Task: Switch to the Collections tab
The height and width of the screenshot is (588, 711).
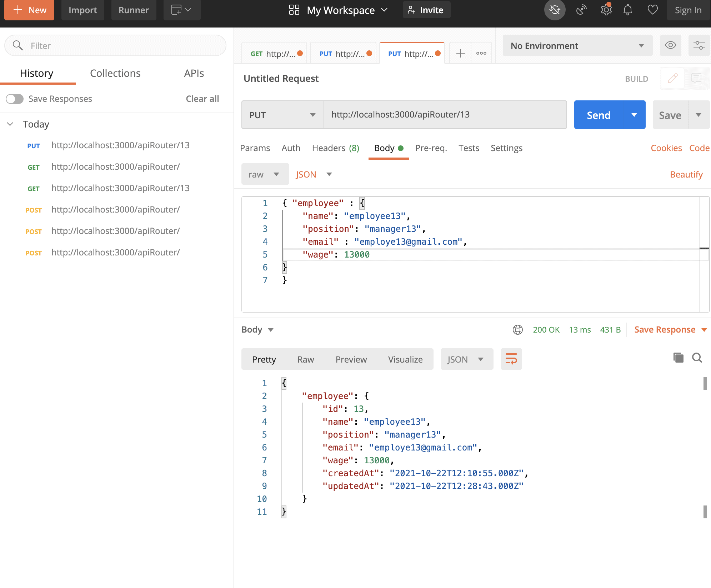Action: click(115, 73)
